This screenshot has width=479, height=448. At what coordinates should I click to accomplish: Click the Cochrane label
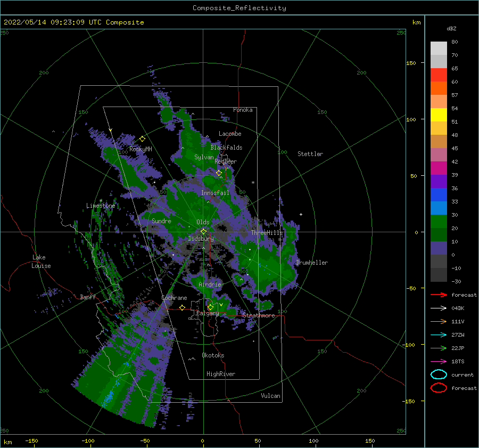pyautogui.click(x=174, y=298)
